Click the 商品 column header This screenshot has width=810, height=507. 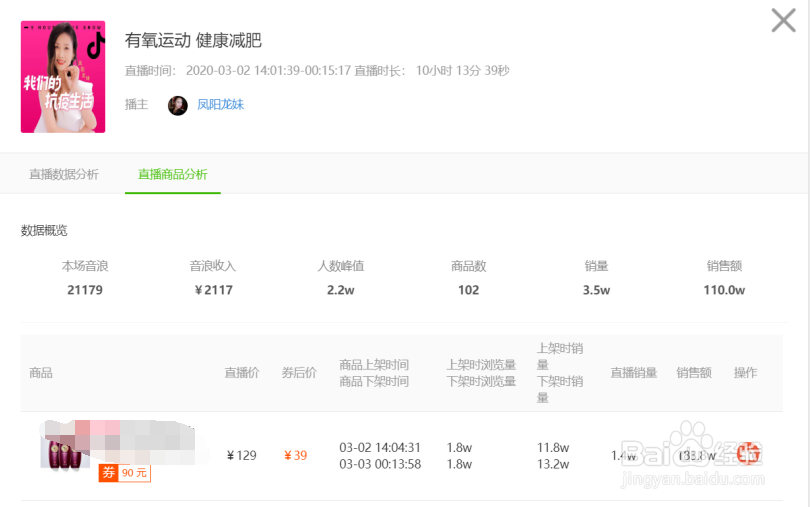41,373
